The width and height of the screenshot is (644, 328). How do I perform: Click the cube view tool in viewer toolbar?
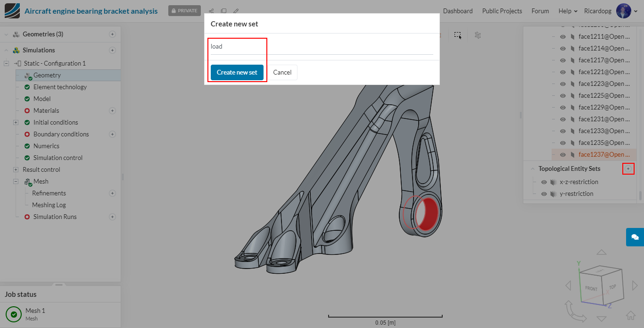478,35
